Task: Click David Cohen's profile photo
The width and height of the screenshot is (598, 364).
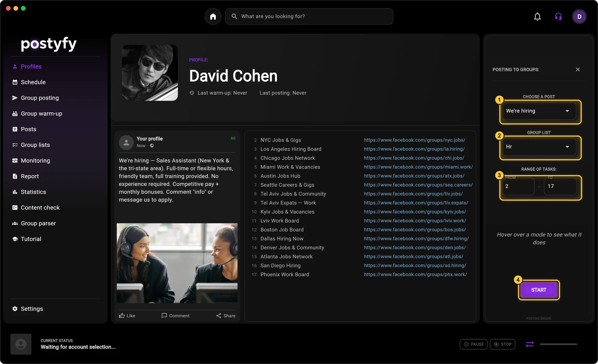Action: (x=150, y=73)
